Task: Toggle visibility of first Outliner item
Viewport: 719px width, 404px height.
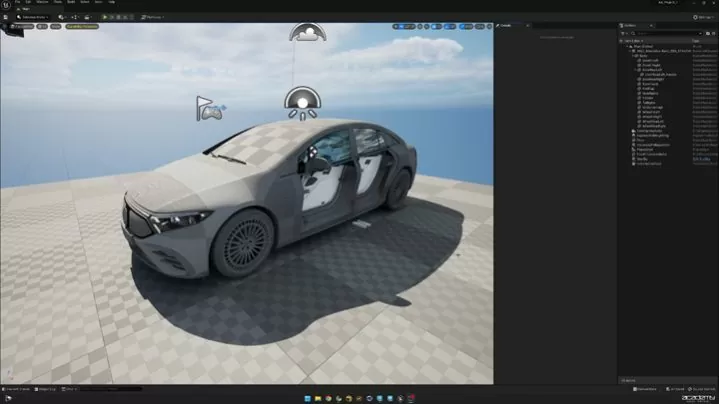Action: click(x=622, y=46)
